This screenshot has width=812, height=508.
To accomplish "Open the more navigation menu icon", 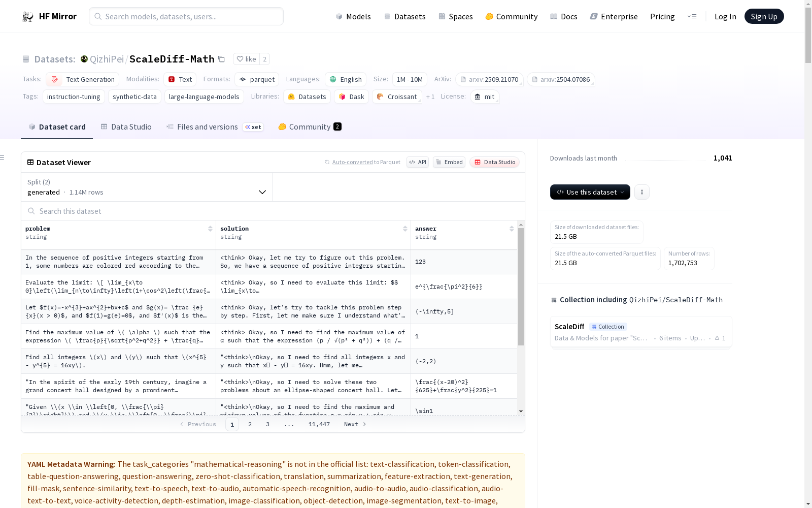I will 692,16.
